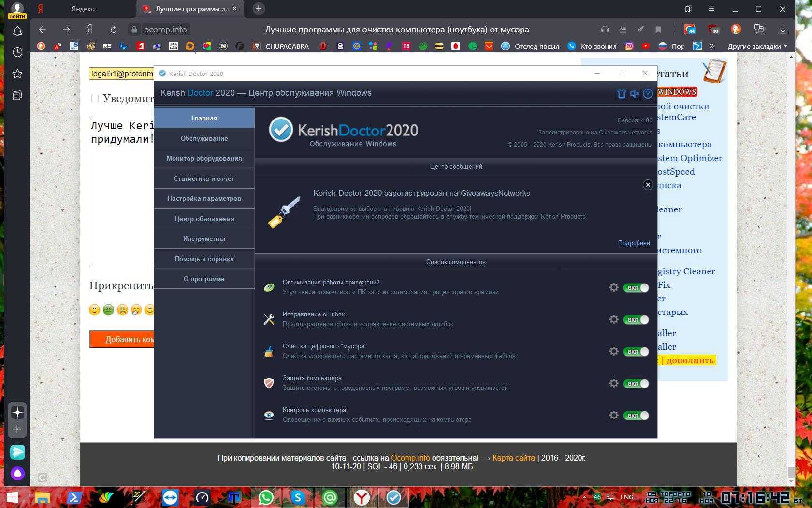Open browser history clock in sidebar
812x508 pixels.
17,52
